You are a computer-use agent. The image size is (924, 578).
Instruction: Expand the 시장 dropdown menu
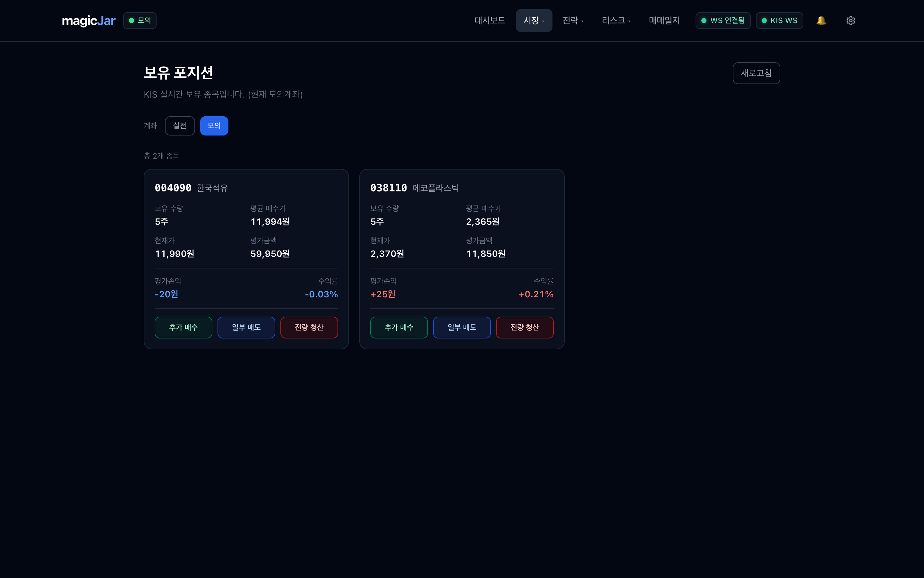[534, 21]
